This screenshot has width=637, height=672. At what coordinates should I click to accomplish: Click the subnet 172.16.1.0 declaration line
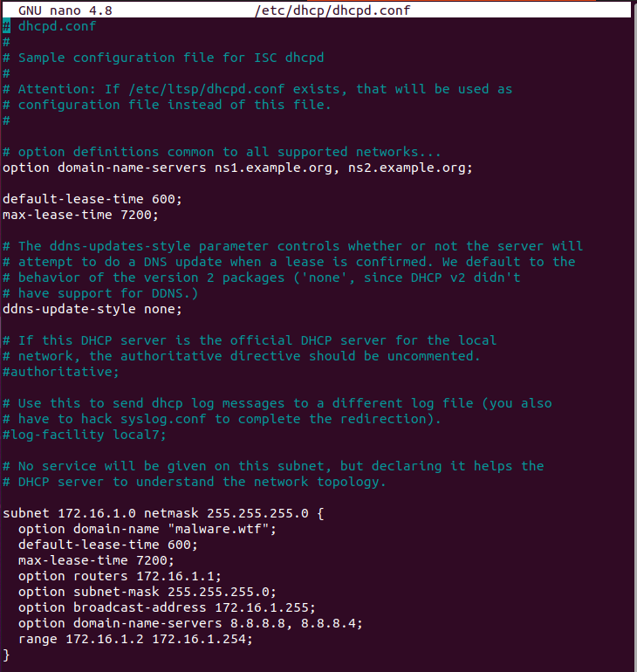163,513
